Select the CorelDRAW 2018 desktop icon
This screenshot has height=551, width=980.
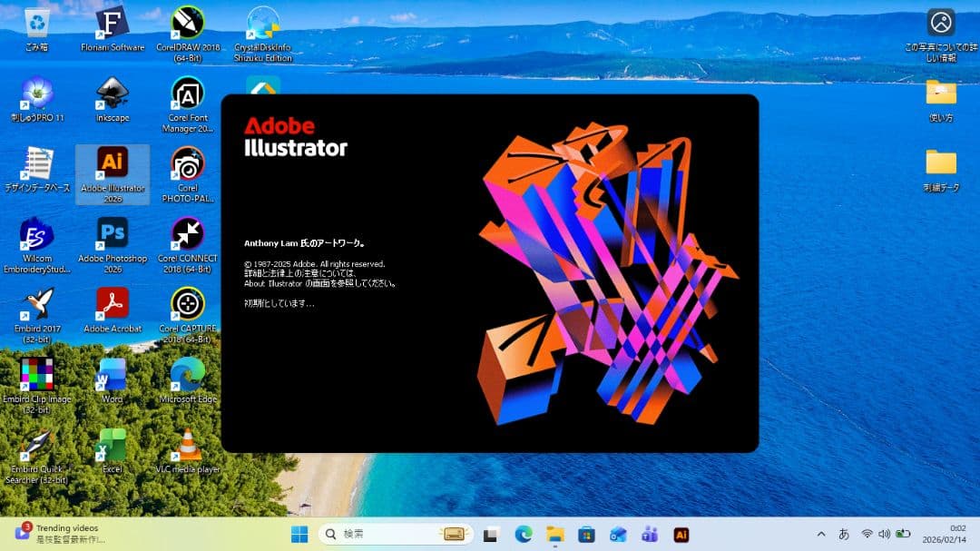click(188, 23)
